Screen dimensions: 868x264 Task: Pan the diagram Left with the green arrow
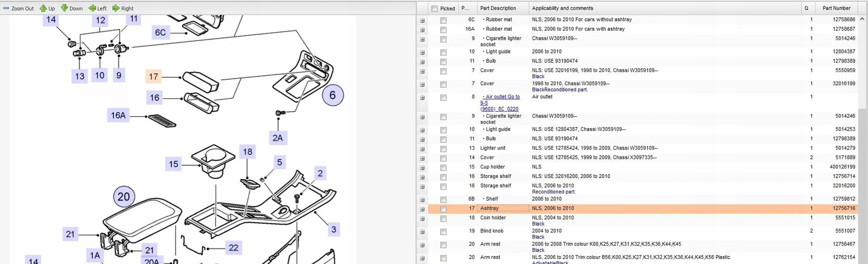pyautogui.click(x=98, y=8)
